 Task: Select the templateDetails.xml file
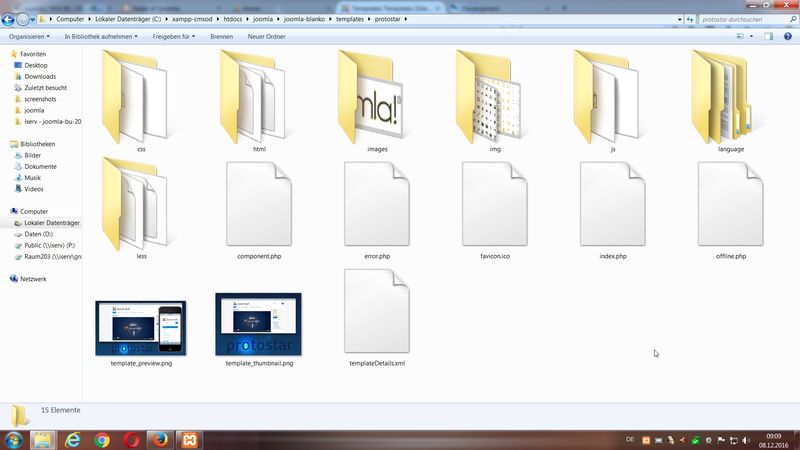(x=377, y=315)
